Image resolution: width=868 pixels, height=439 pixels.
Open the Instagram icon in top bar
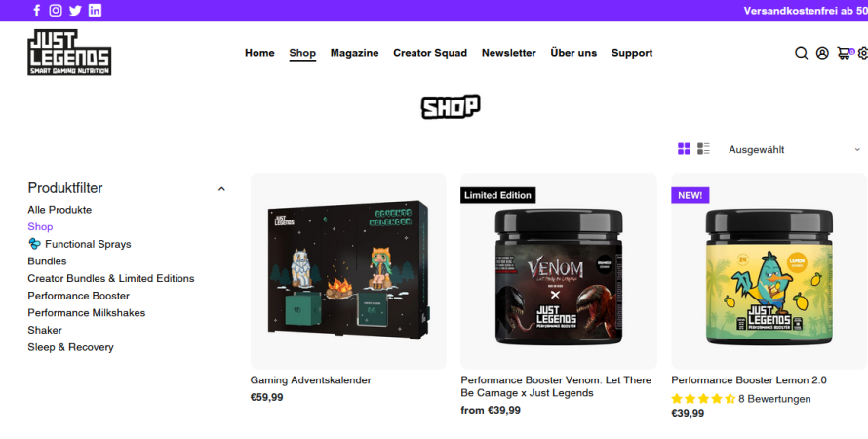pyautogui.click(x=56, y=10)
